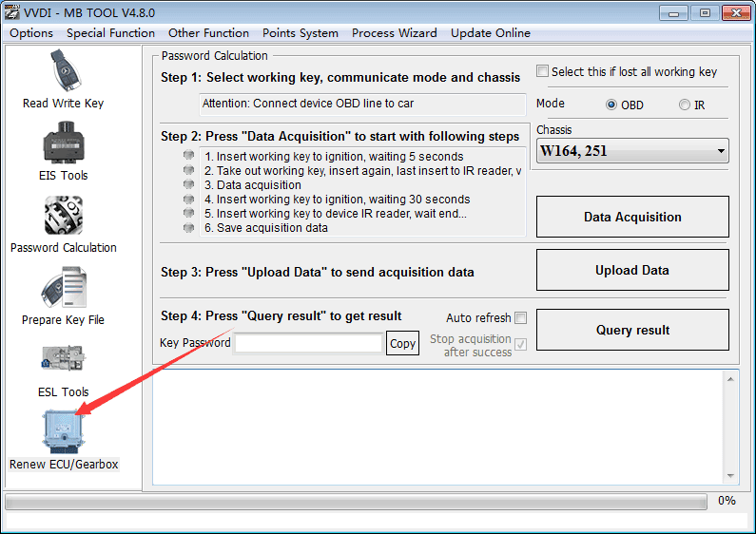
Task: Start the Data Acquisition button
Action: coord(632,217)
